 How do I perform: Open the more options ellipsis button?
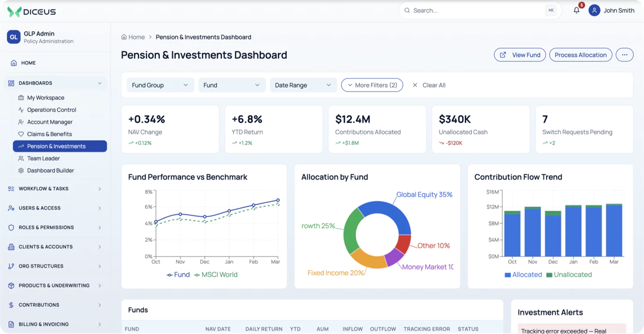coord(625,55)
